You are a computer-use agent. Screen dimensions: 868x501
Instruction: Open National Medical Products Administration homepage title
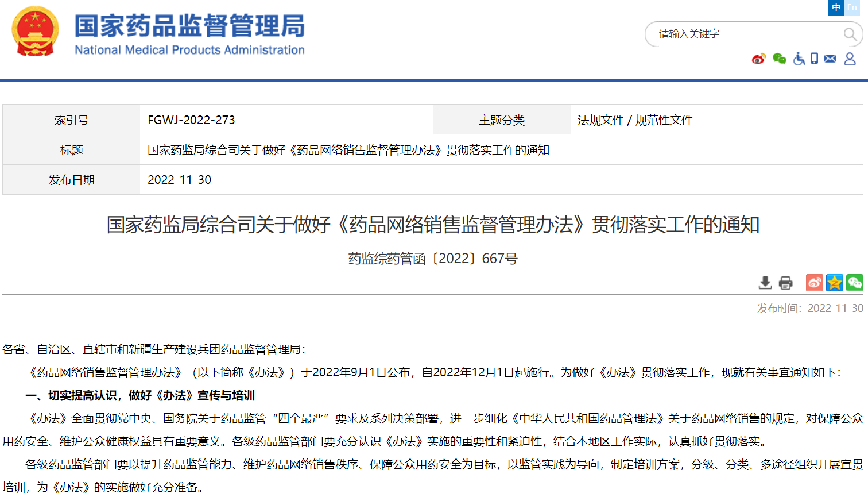[189, 34]
